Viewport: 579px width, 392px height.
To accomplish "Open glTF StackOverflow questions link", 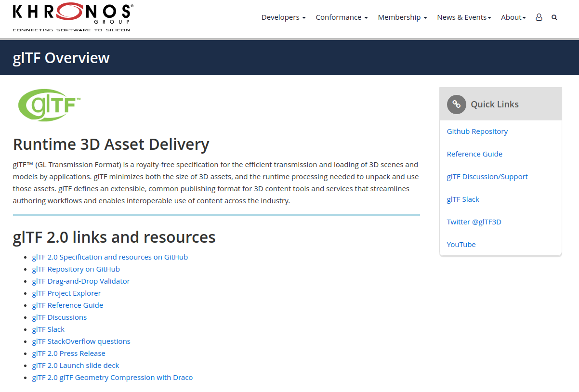I will [81, 341].
